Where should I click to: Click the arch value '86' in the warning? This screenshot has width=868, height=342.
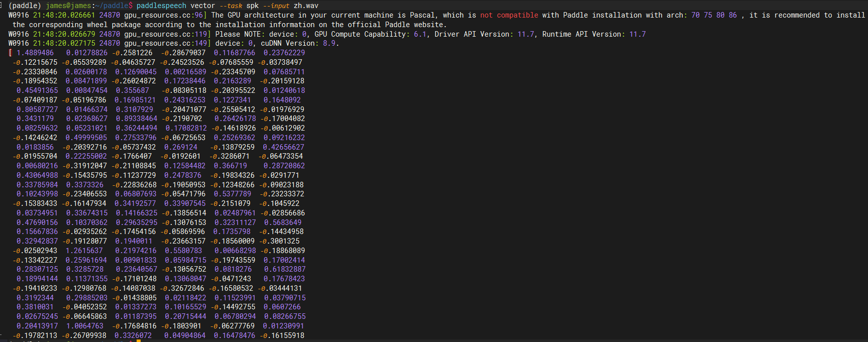tap(733, 15)
